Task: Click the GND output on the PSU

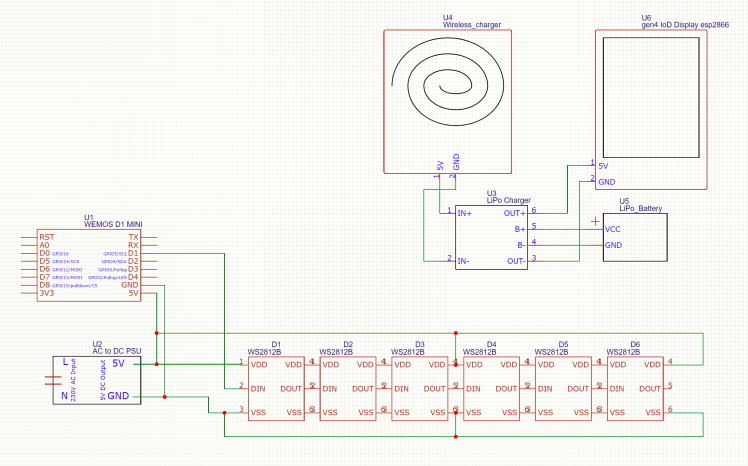Action: coord(118,396)
